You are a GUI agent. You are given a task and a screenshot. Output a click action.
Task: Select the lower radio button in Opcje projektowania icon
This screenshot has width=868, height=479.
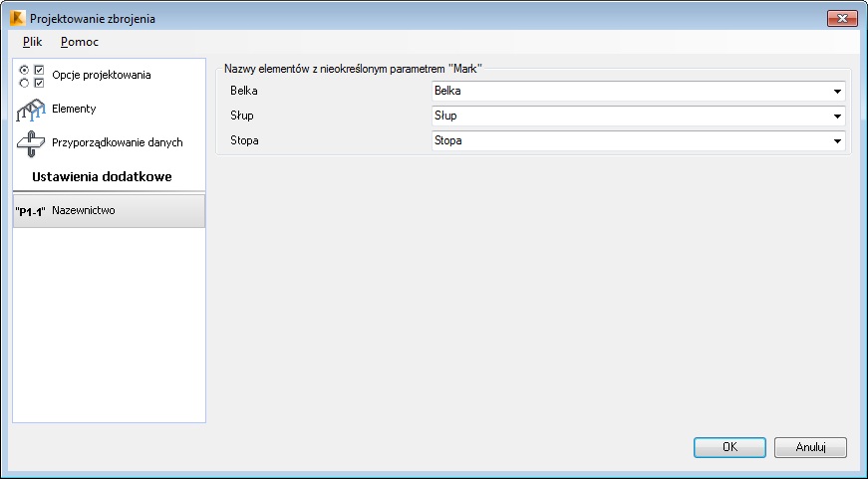coord(24,83)
